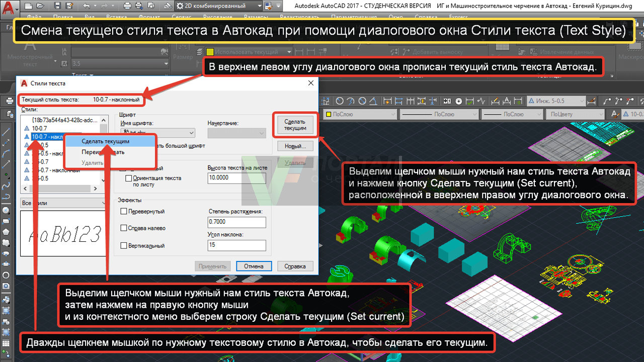The width and height of the screenshot is (644, 362).
Task: Expand the quick access toolbar customize arrow
Action: click(x=279, y=6)
